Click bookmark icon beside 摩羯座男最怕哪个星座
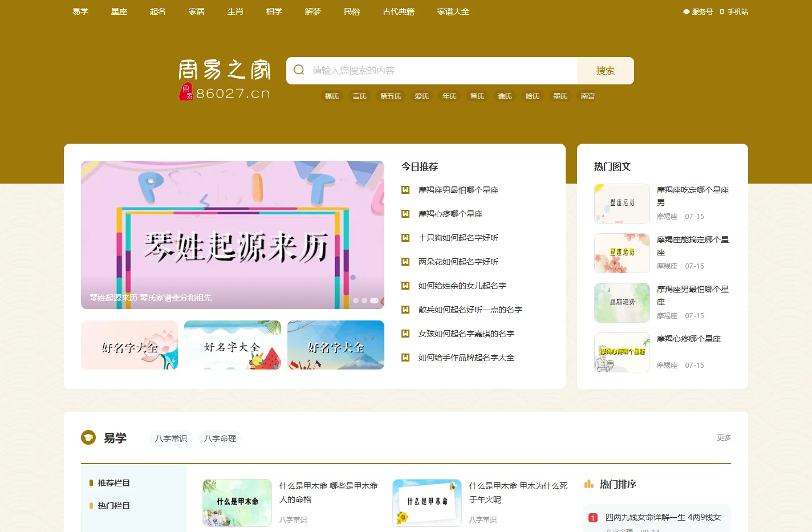812x532 pixels. (405, 190)
